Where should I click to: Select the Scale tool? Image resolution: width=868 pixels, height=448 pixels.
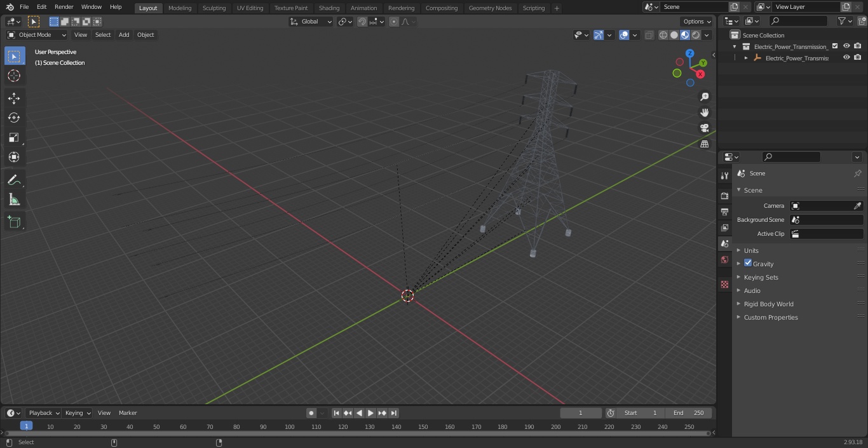tap(14, 137)
